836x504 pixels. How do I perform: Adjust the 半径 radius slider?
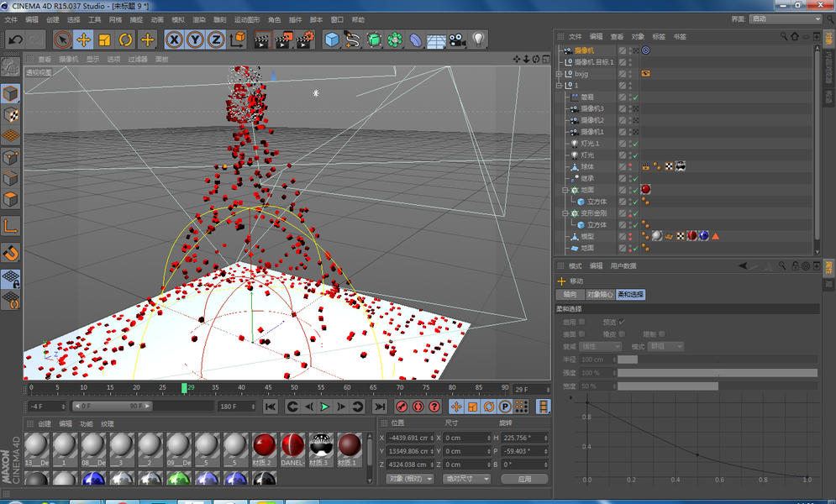tap(718, 360)
